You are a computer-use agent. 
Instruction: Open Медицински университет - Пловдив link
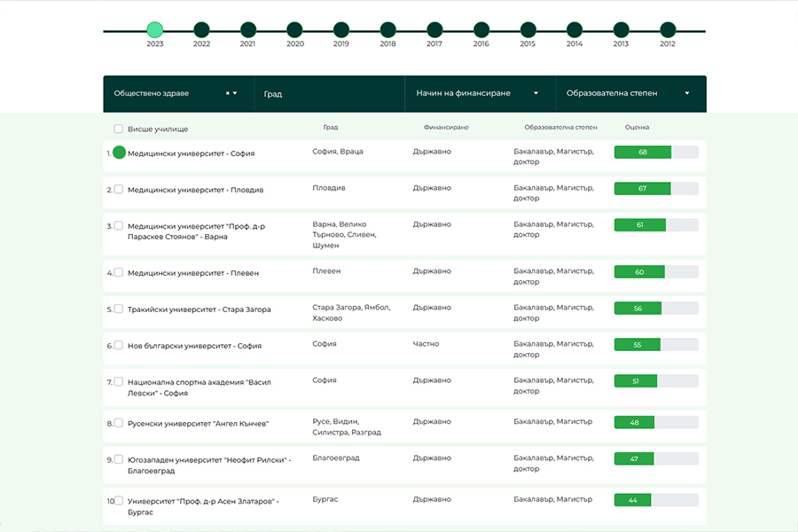pos(195,190)
